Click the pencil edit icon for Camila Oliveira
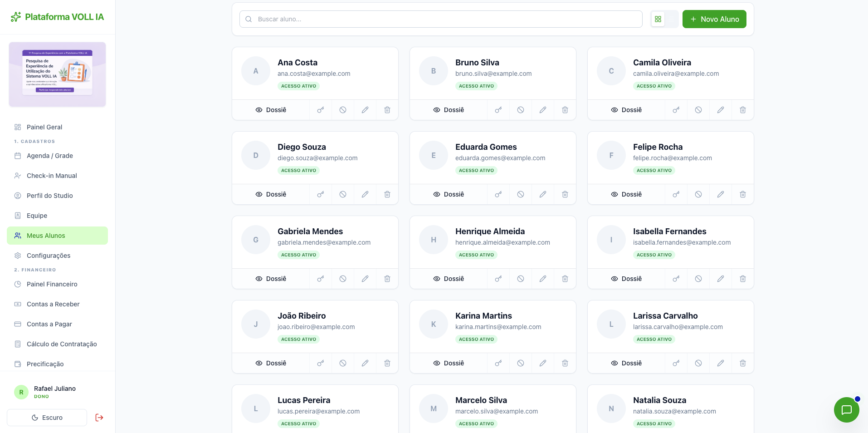This screenshot has height=433, width=868. coord(721,110)
